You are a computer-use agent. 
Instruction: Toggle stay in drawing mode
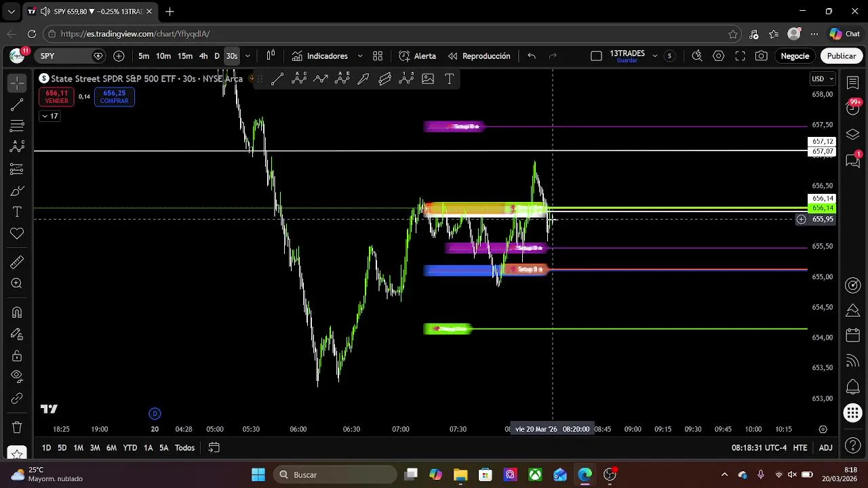click(x=17, y=334)
